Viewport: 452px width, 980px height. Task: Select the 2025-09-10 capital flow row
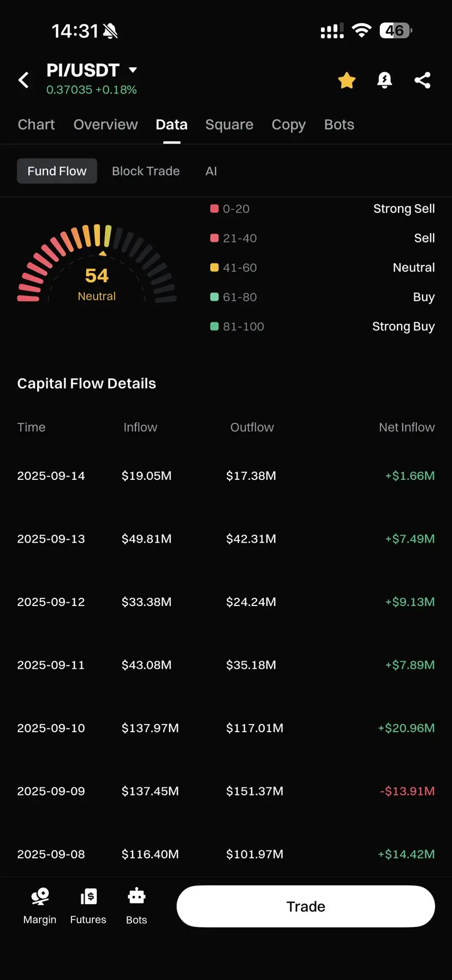pos(226,728)
